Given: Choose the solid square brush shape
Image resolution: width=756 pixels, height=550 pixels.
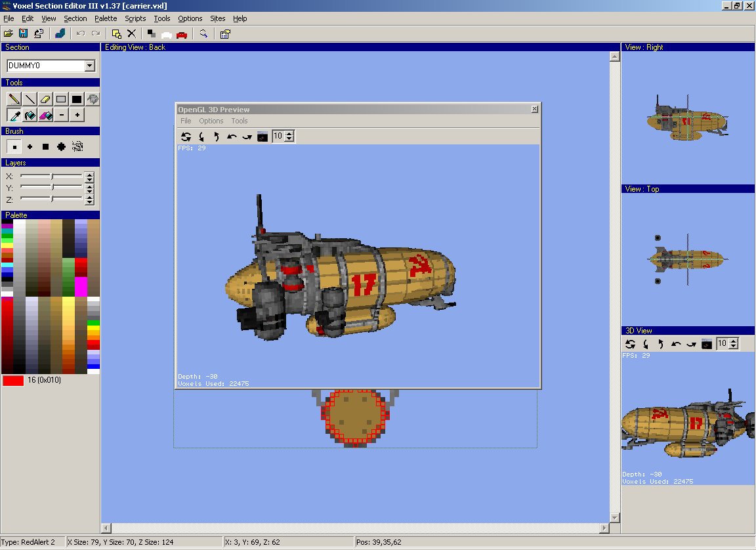Looking at the screenshot, I should (45, 146).
